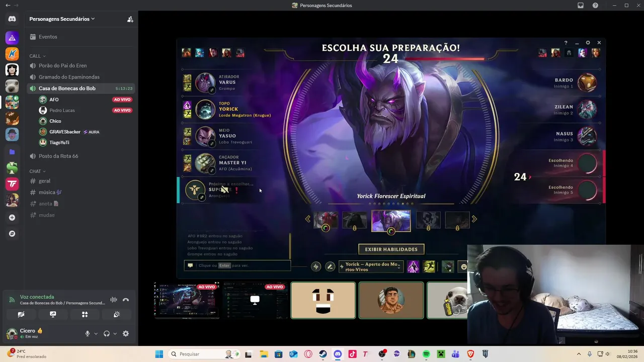644x362 pixels.
Task: Click the add a server plus icon
Action: (12, 218)
